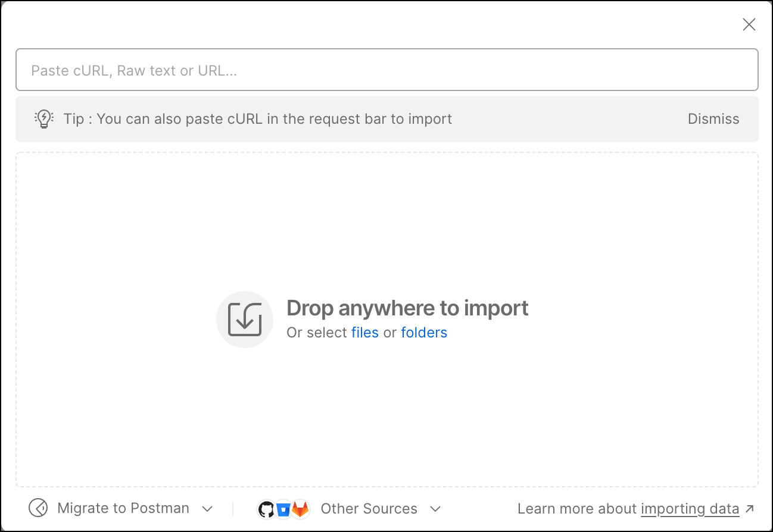Open the Migrate to Postman dropdown
The height and width of the screenshot is (532, 773).
click(121, 508)
